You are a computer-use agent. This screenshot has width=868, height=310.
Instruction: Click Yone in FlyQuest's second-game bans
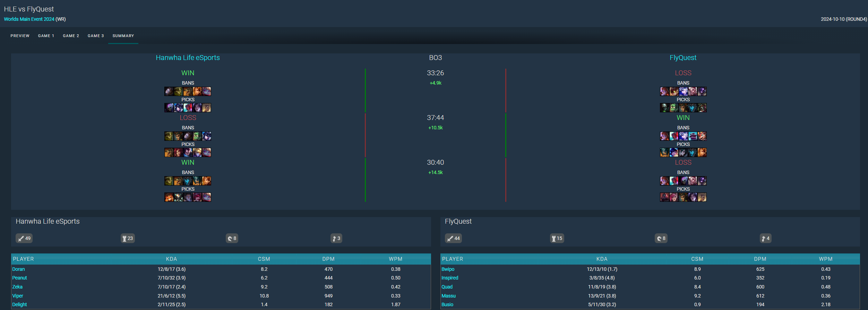point(674,136)
